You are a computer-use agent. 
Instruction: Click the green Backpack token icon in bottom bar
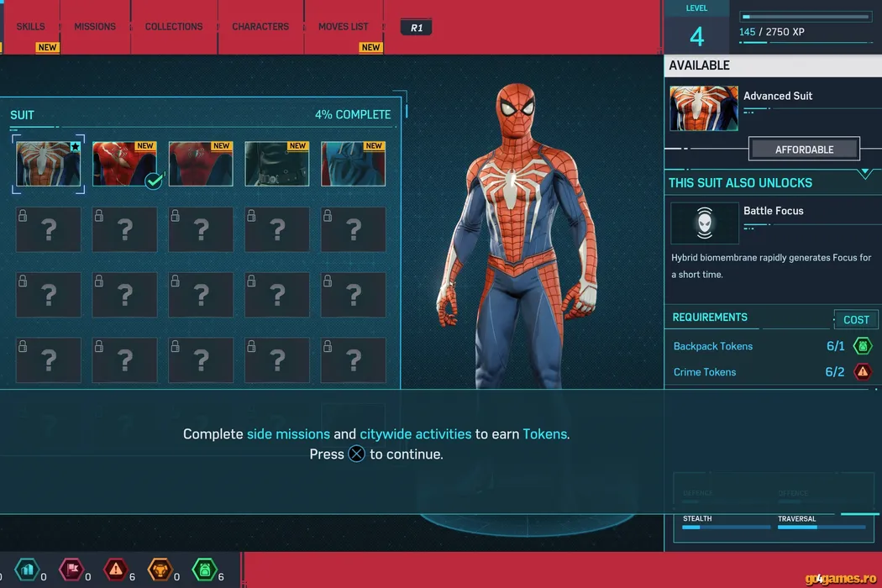click(204, 571)
